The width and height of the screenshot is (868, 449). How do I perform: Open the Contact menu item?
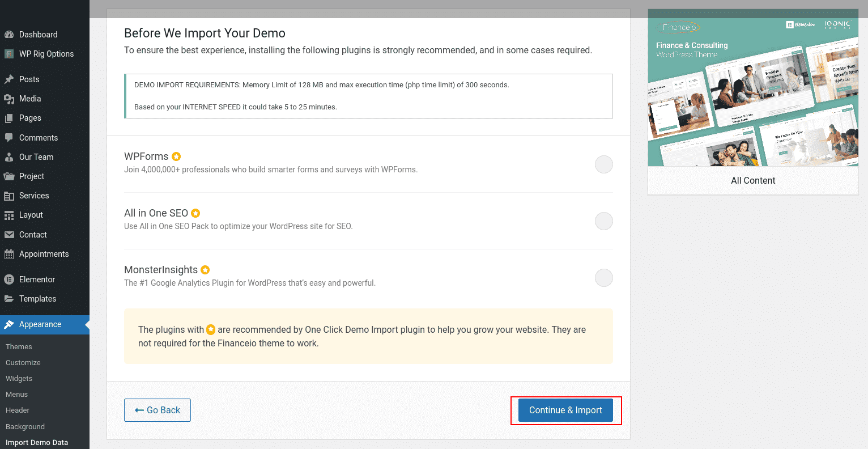tap(45, 235)
